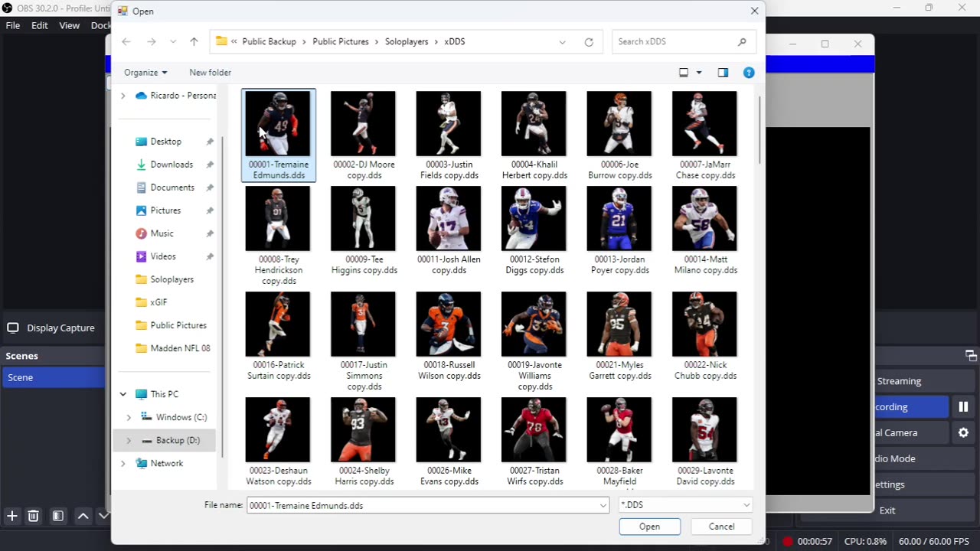Image resolution: width=980 pixels, height=551 pixels.
Task: Move the scene up in OBS
Action: pyautogui.click(x=83, y=516)
